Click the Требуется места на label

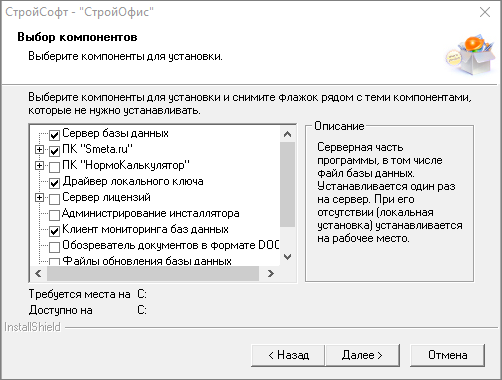79,294
